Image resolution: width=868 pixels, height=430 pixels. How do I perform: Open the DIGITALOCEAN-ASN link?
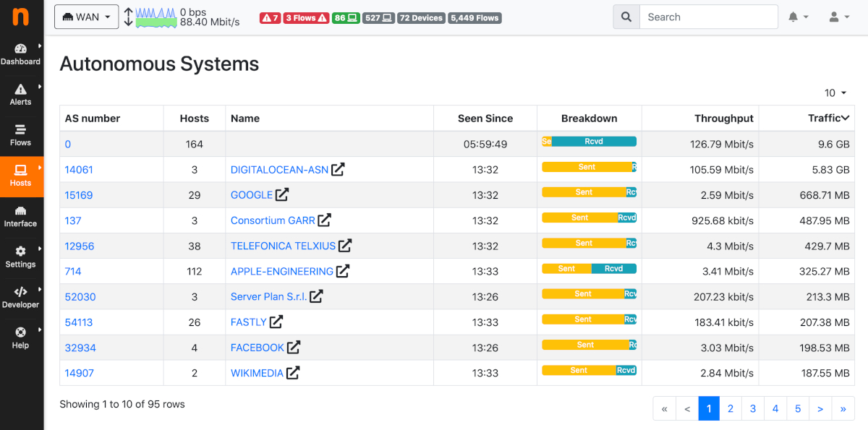click(x=281, y=169)
